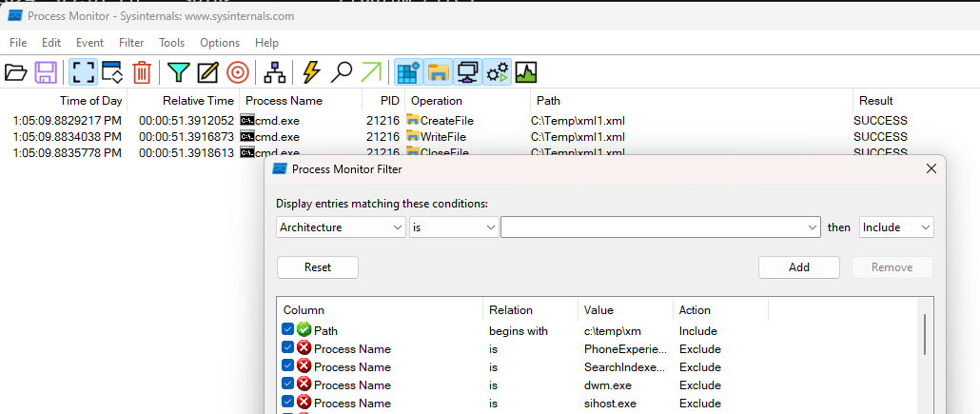
Task: Click the PID column header
Action: tap(383, 101)
